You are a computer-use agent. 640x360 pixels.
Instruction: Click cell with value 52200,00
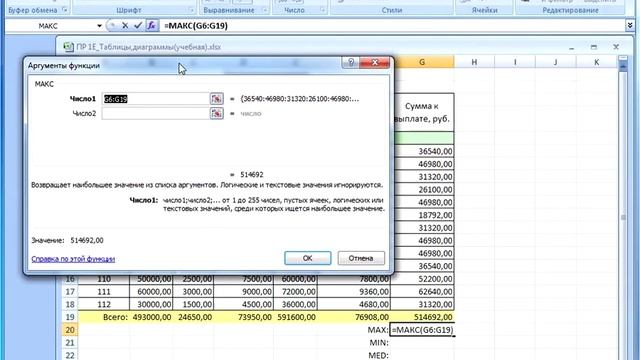coord(422,279)
